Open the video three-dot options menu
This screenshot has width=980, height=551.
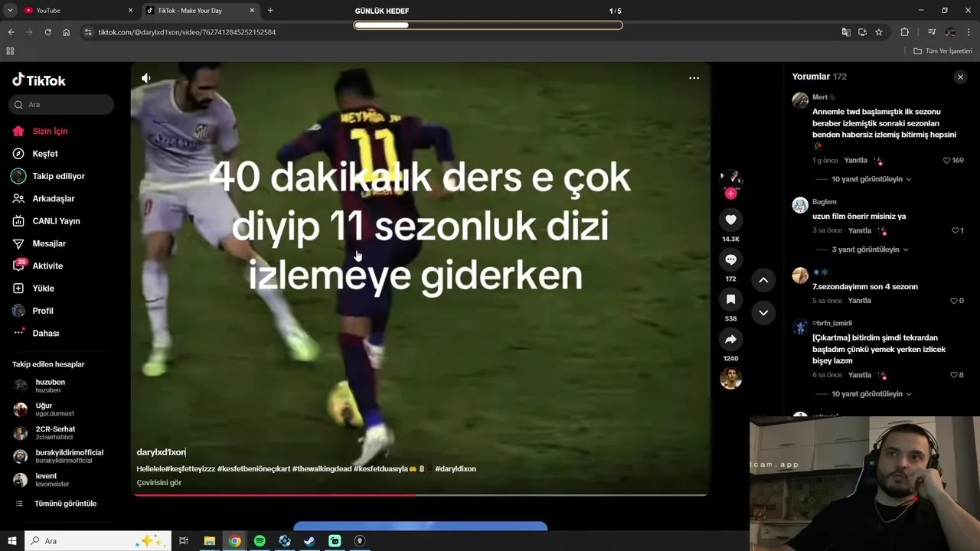(x=694, y=78)
